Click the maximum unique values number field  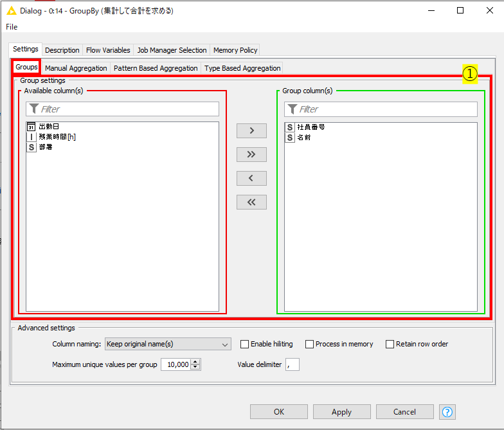[176, 364]
